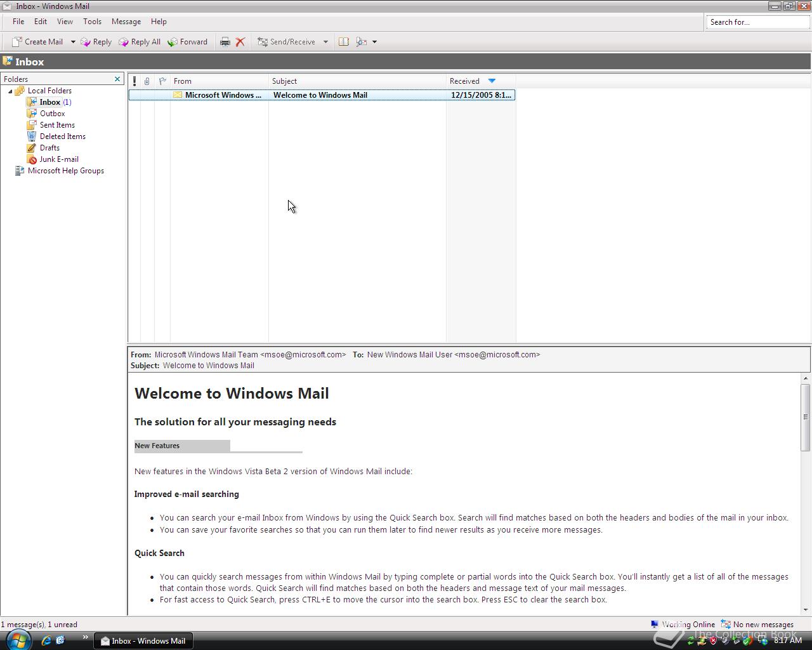Click the Reply All toolbar button
Image resolution: width=812 pixels, height=650 pixels.
tap(140, 42)
